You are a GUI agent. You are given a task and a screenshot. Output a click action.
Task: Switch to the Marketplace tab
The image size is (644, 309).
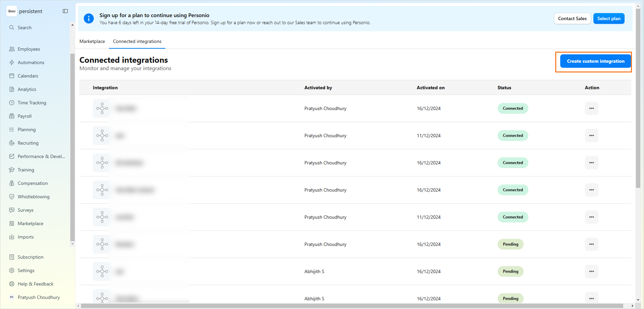click(x=92, y=41)
